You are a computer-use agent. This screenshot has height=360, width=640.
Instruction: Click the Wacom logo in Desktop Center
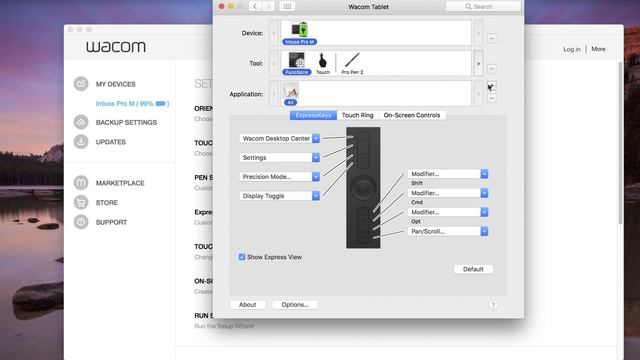point(116,47)
